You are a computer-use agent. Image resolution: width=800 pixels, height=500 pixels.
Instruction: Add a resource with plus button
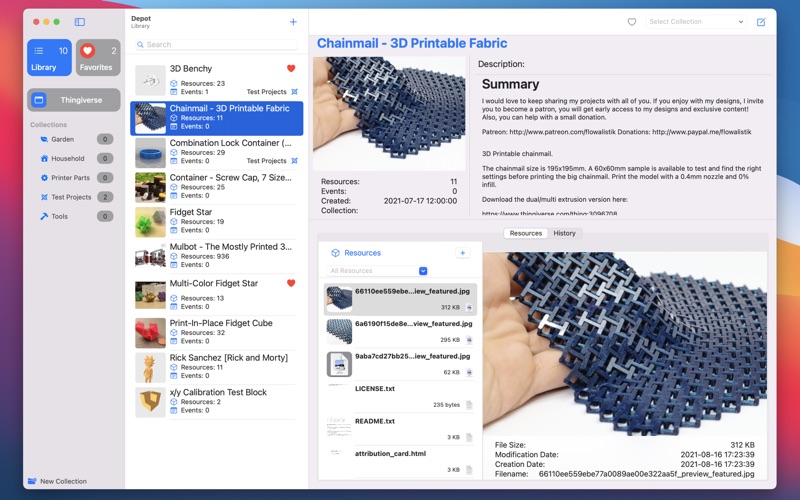click(462, 253)
